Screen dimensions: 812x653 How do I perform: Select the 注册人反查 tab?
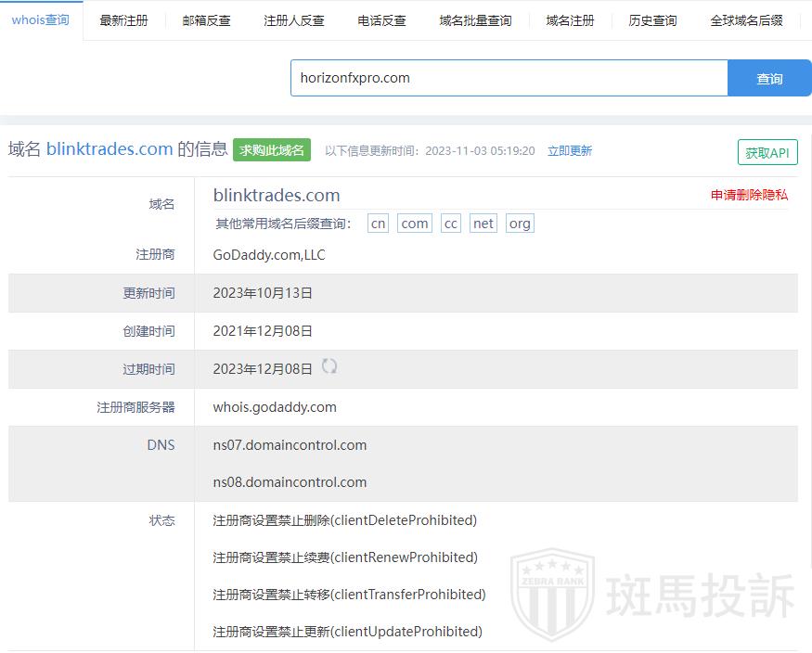(x=294, y=20)
